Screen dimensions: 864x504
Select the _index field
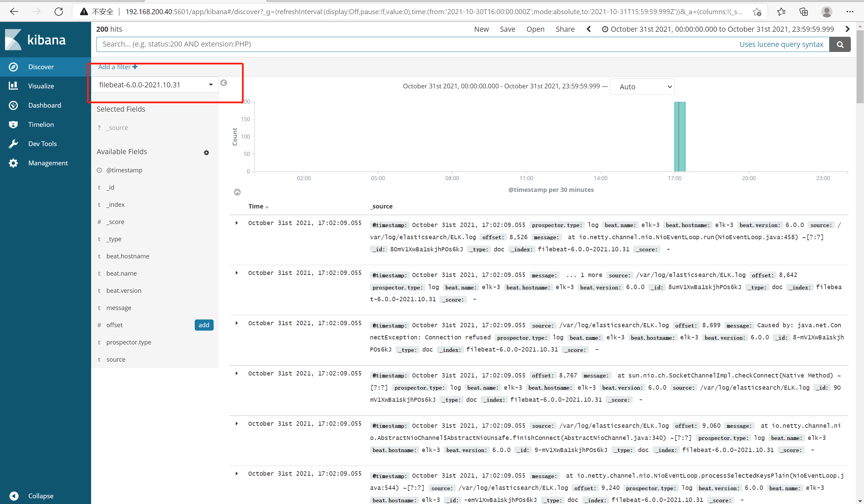tap(115, 204)
